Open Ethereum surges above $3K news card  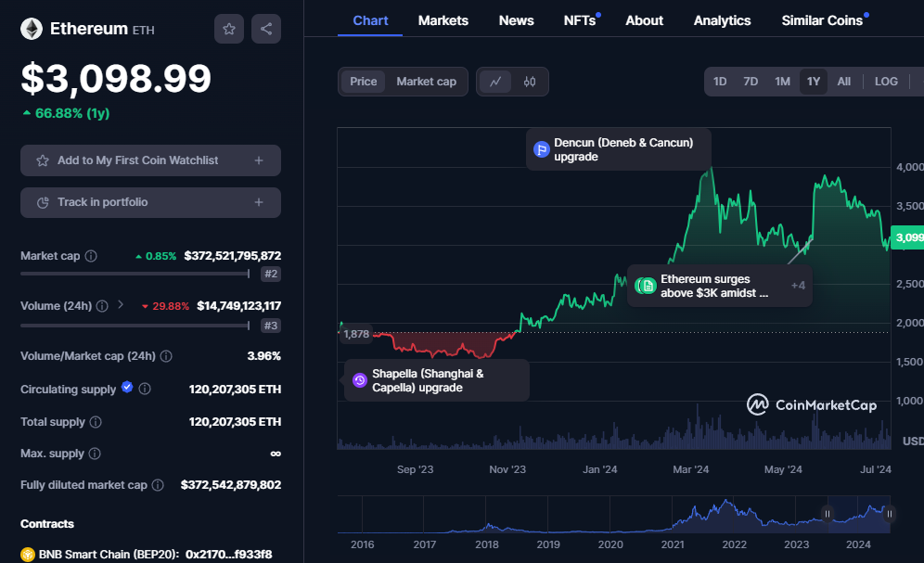click(720, 286)
